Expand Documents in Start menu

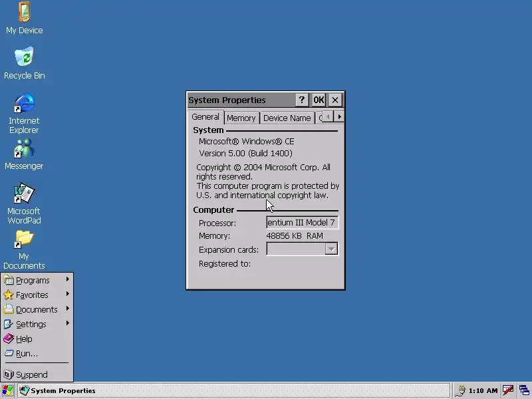(x=37, y=309)
